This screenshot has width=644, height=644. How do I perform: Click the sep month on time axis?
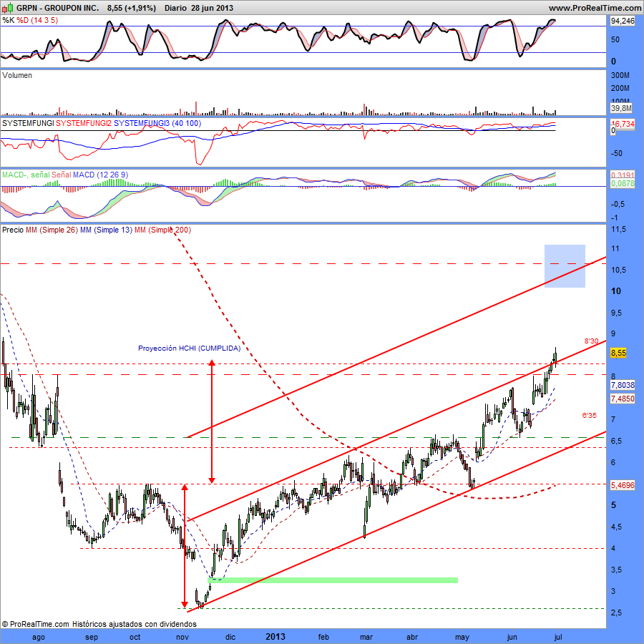coord(91,638)
